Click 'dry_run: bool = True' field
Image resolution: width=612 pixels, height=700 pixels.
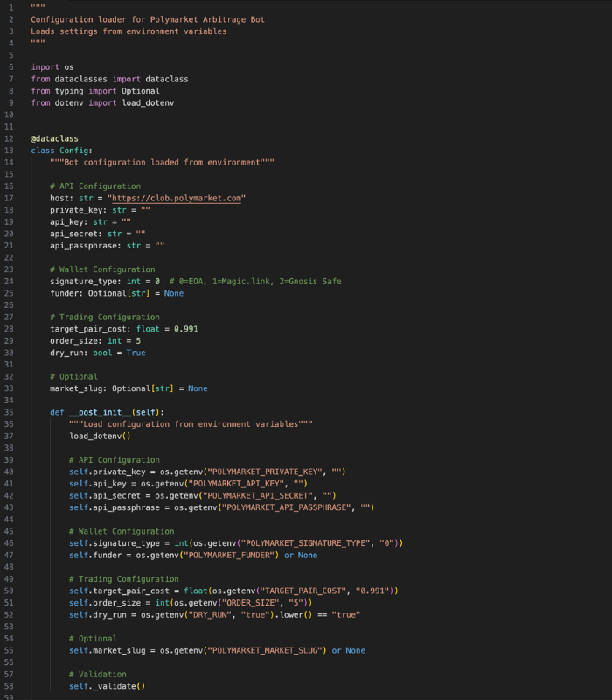pyautogui.click(x=98, y=353)
